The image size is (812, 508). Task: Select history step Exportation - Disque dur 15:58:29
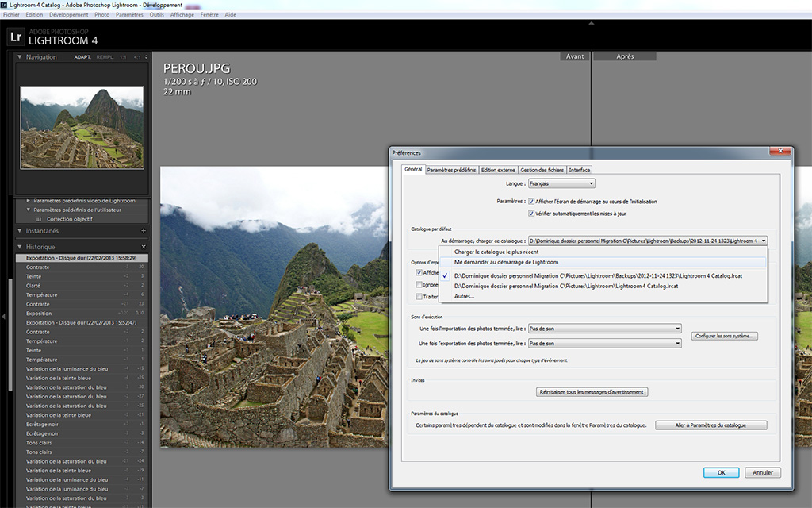82,258
